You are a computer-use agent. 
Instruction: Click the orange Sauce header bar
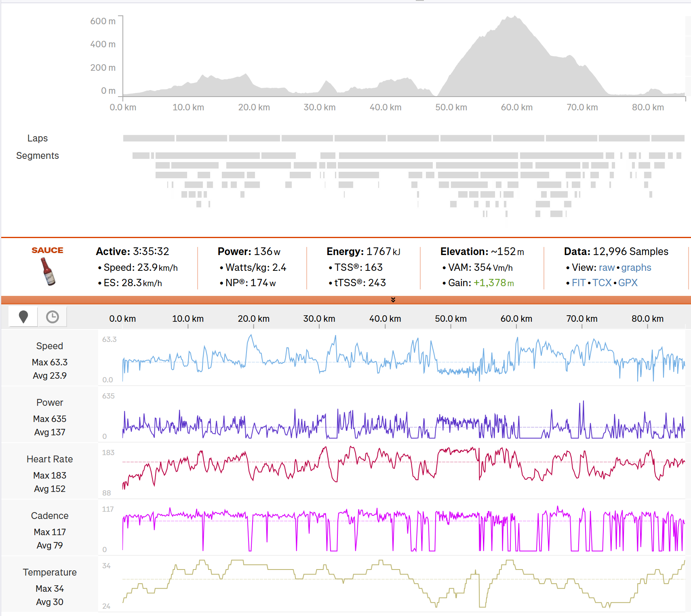point(346,300)
